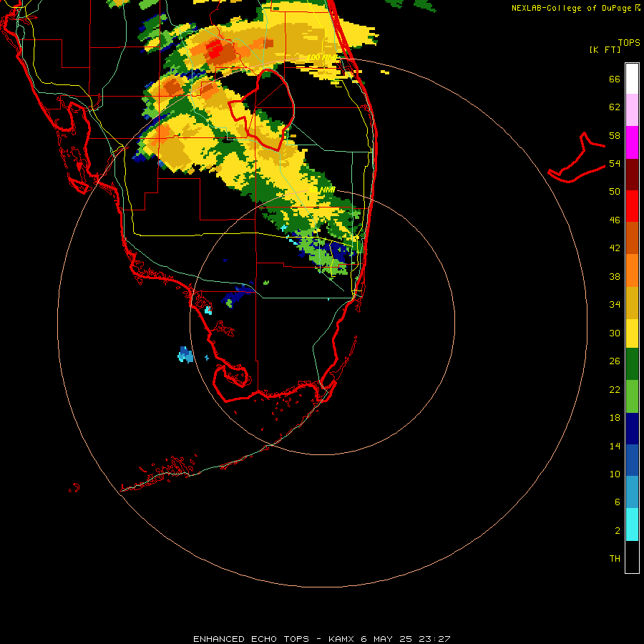This screenshot has height=644, width=644.
Task: Select the dark maroon legend swatch
Action: click(x=632, y=174)
